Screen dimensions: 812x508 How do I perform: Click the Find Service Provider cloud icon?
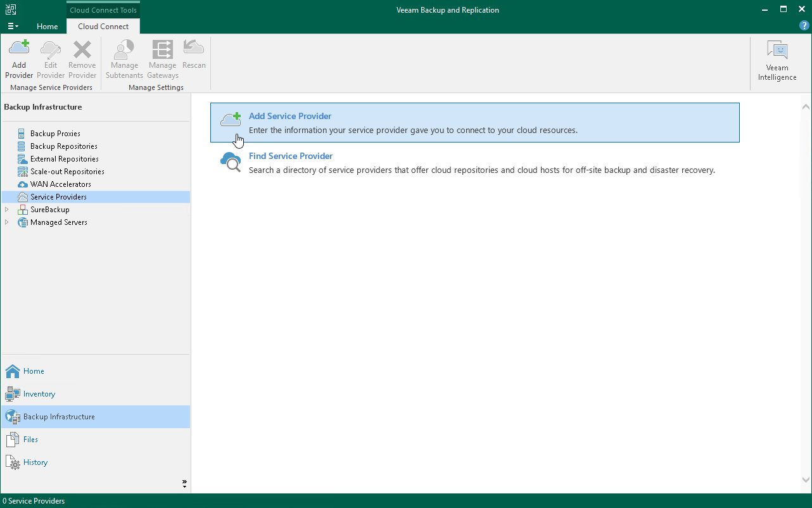231,163
